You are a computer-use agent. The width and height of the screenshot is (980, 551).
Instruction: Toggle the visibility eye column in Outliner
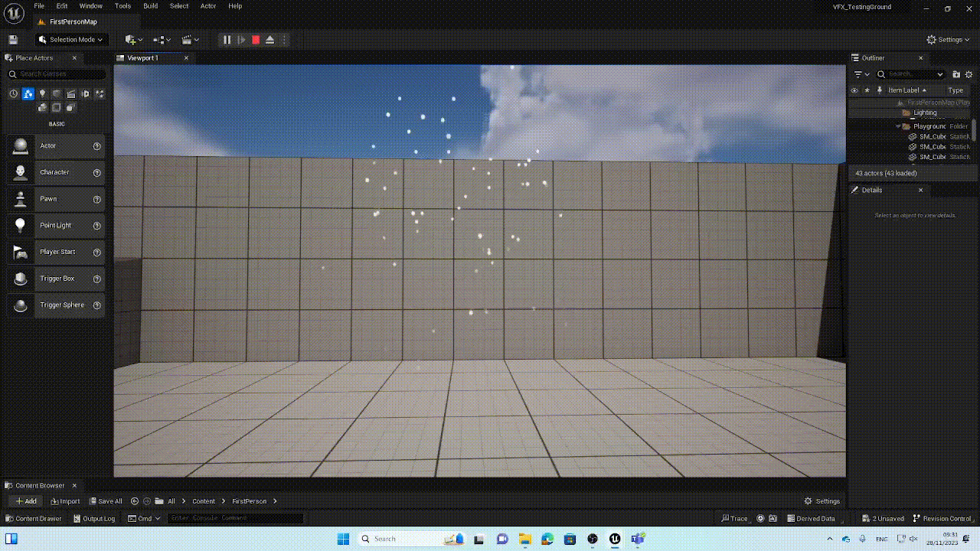854,90
